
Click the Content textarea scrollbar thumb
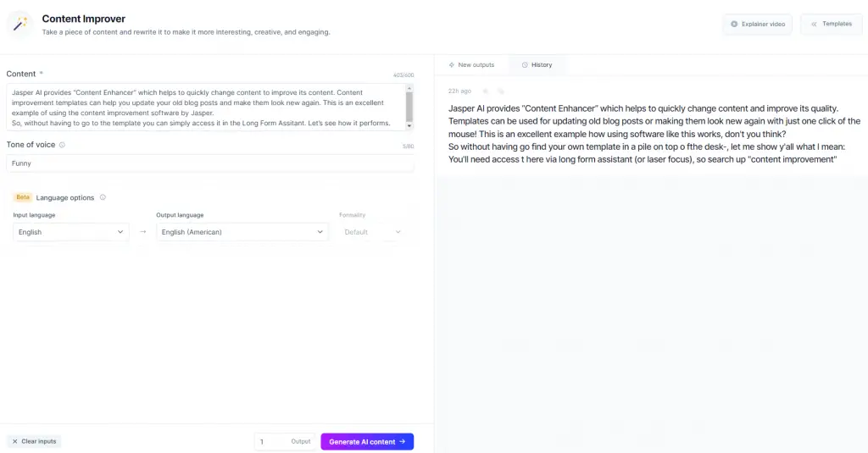409,107
